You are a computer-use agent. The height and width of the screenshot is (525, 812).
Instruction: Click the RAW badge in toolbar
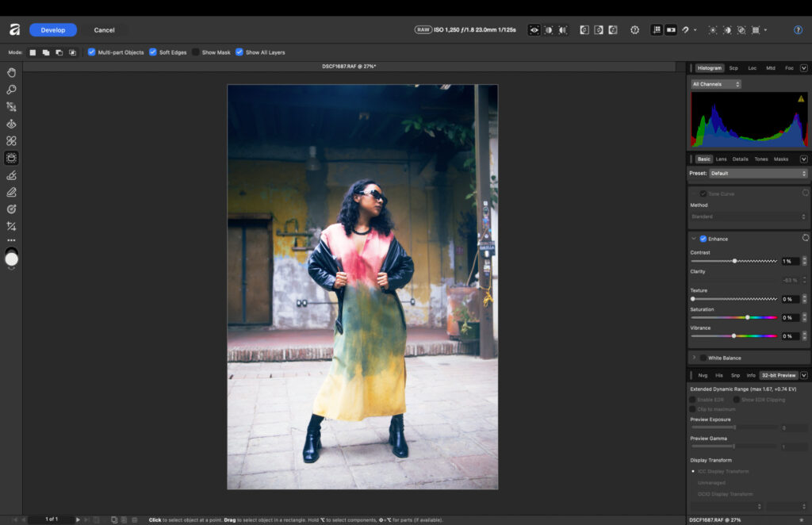click(x=423, y=29)
